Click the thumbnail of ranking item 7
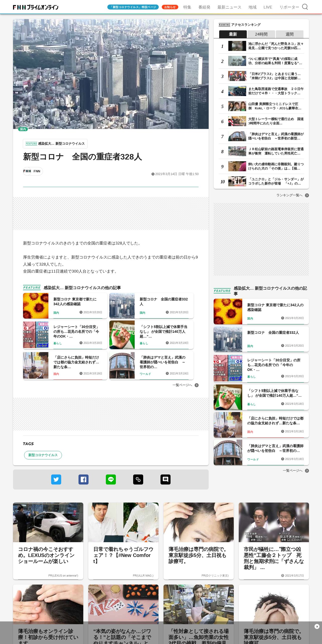The width and height of the screenshot is (322, 644). pyautogui.click(x=237, y=136)
